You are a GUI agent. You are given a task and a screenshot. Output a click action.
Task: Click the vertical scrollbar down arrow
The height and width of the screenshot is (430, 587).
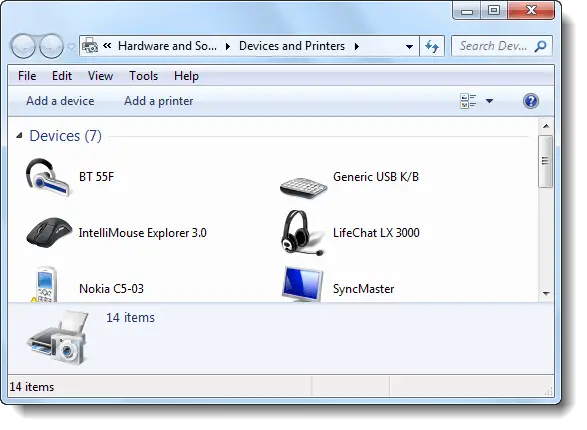coord(546,294)
